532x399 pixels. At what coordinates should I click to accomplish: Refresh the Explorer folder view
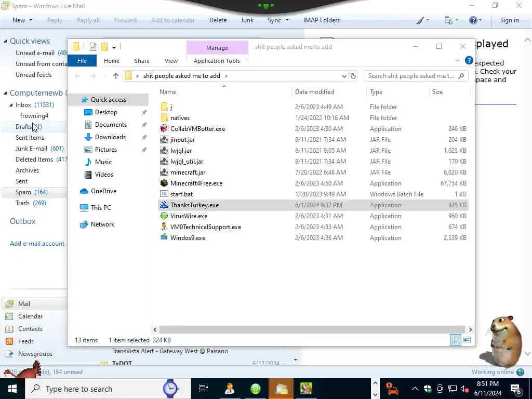(353, 76)
